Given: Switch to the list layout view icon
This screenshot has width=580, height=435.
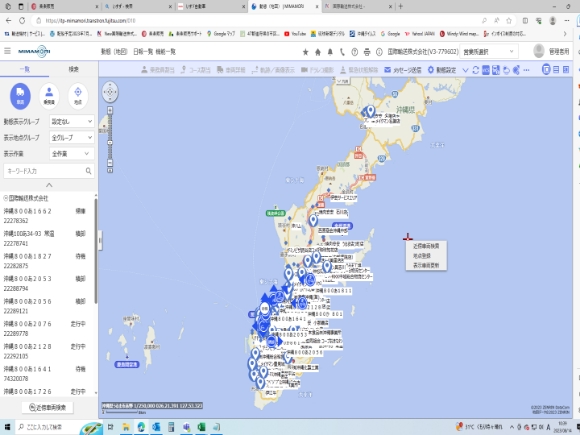Looking at the screenshot, I should (x=556, y=69).
